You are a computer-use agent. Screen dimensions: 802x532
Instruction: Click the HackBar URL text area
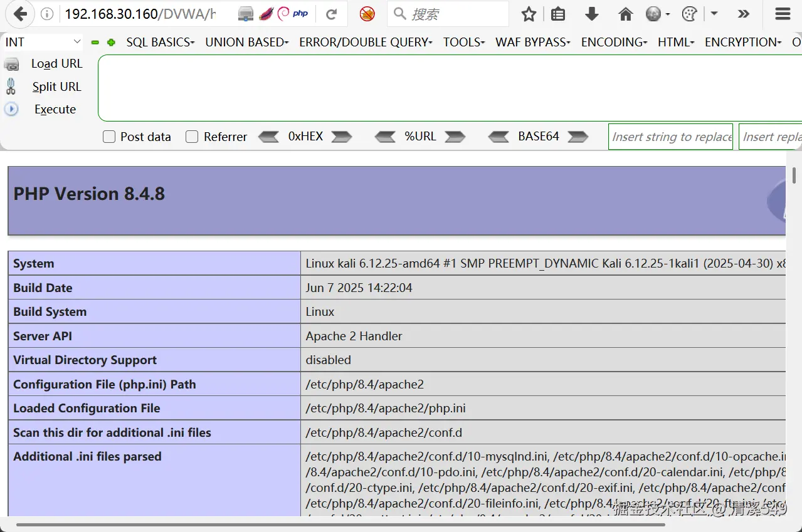coord(450,88)
